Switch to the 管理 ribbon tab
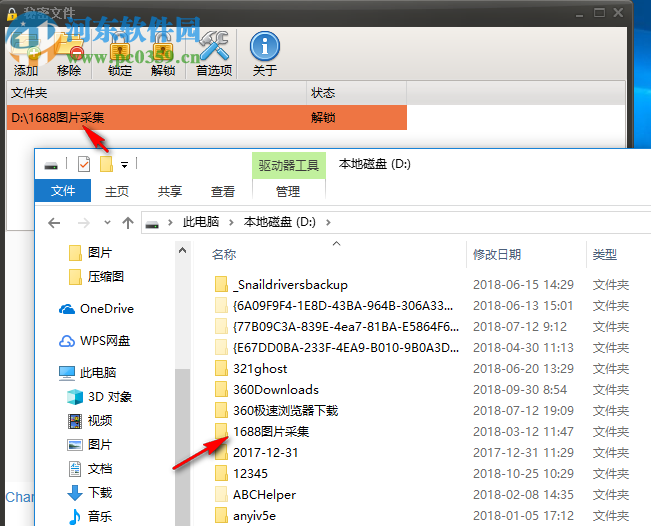Image resolution: width=651 pixels, height=526 pixels. pos(288,191)
